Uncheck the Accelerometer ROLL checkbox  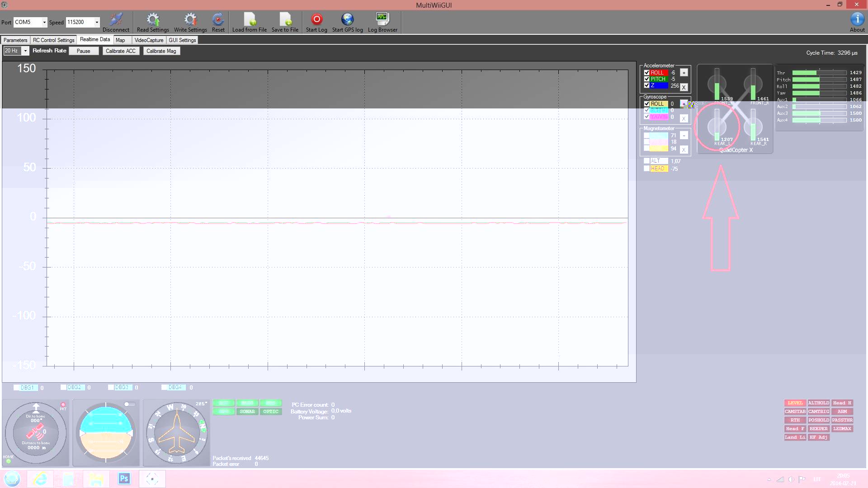pos(646,72)
